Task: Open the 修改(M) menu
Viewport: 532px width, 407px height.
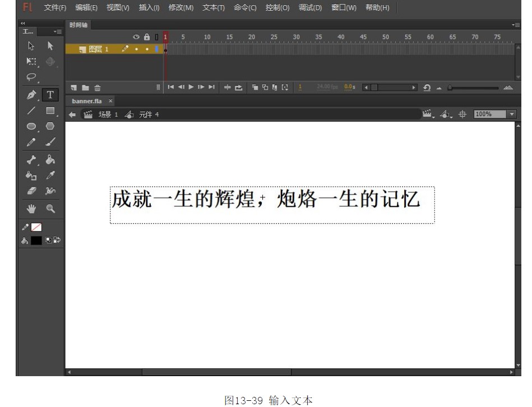Action: (181, 8)
